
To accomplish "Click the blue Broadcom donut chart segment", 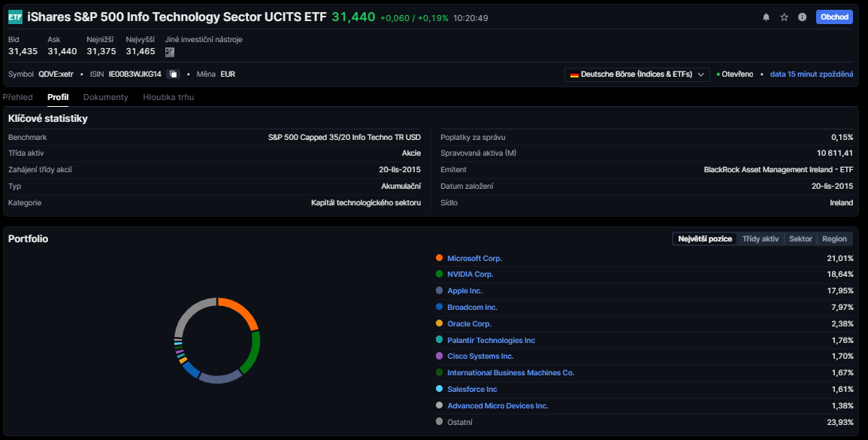I will [190, 369].
